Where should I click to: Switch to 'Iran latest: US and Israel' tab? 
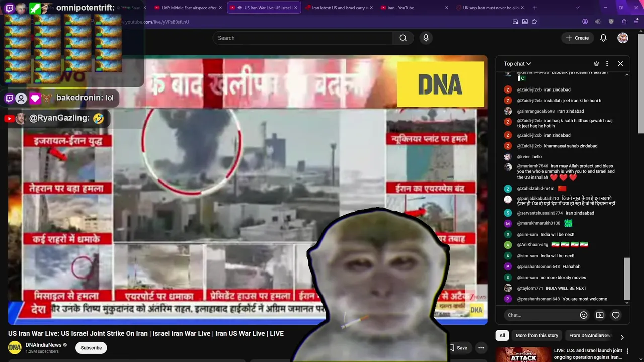[x=339, y=8]
